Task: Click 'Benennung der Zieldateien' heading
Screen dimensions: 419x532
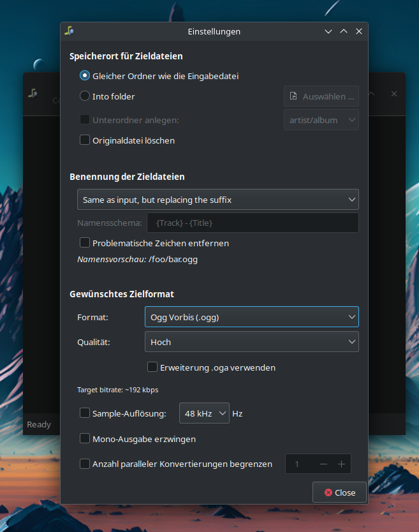Action: click(127, 177)
